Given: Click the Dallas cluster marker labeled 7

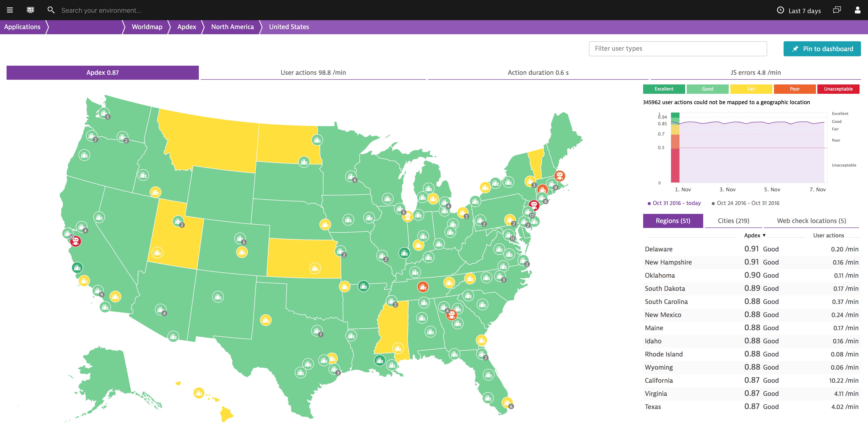Looking at the screenshot, I should pyautogui.click(x=317, y=331).
